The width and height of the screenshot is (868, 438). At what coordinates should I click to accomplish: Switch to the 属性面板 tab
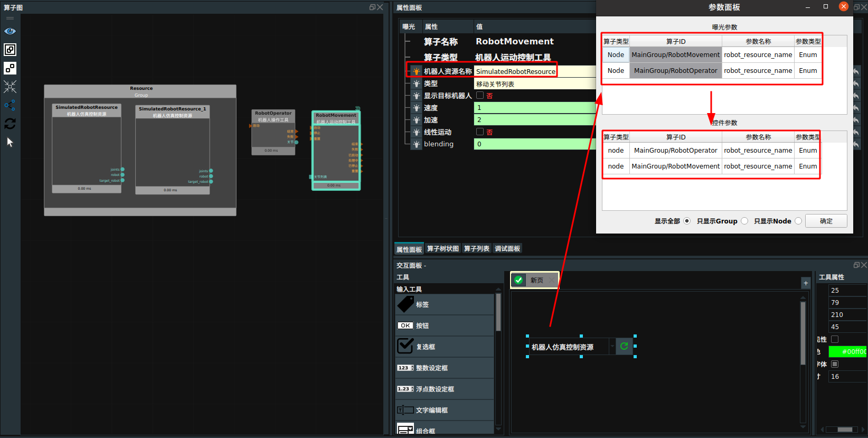409,249
